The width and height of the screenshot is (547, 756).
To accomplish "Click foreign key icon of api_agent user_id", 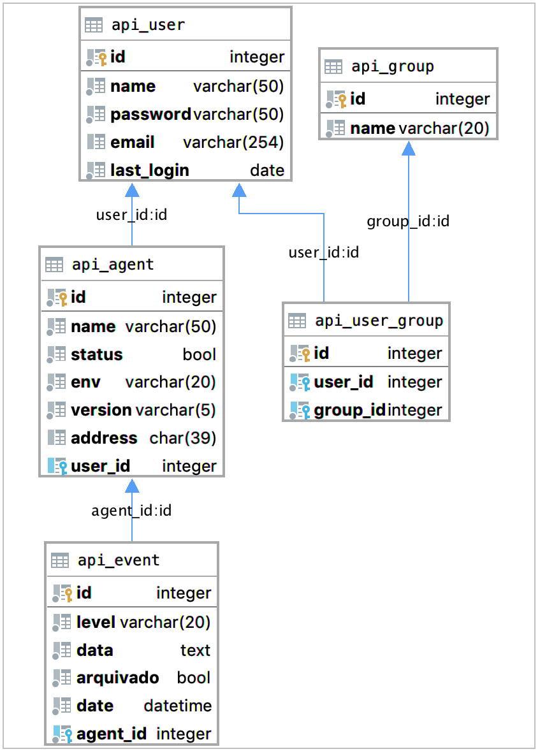I will 57,466.
